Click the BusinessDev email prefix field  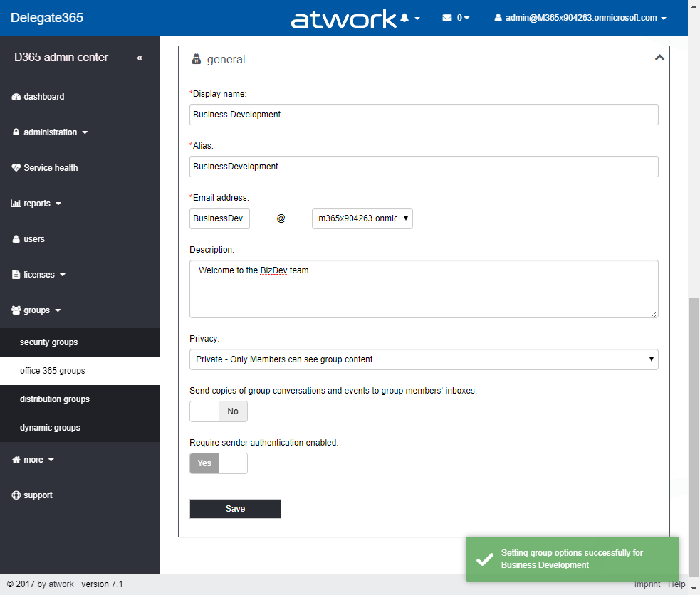(219, 218)
